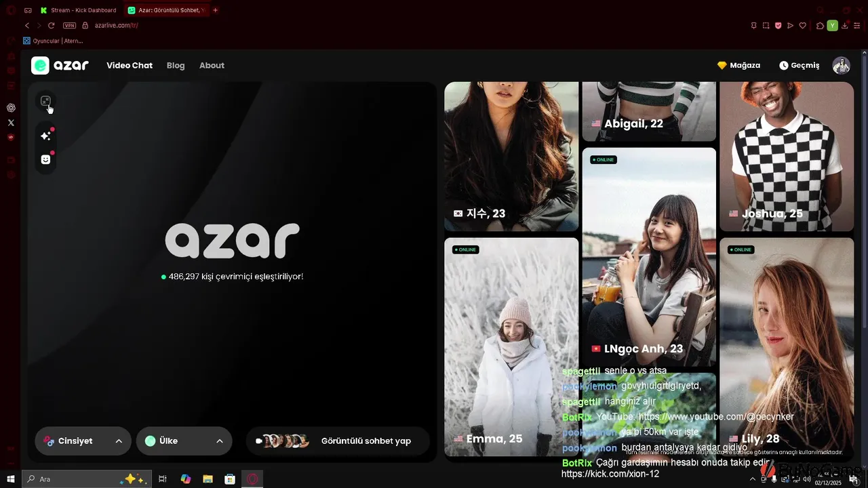Click the expand view icon at panel top
Image resolution: width=868 pixels, height=488 pixels.
[x=45, y=101]
